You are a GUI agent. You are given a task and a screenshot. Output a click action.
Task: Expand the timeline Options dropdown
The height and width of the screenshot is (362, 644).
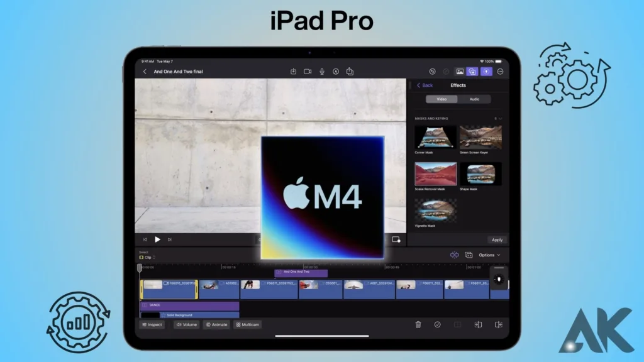489,255
